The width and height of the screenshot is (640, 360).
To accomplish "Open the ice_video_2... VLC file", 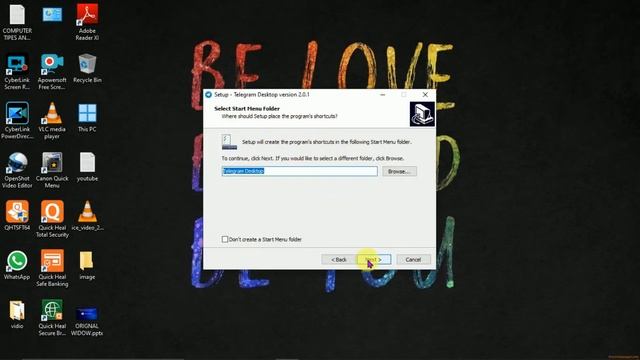I will click(x=87, y=212).
